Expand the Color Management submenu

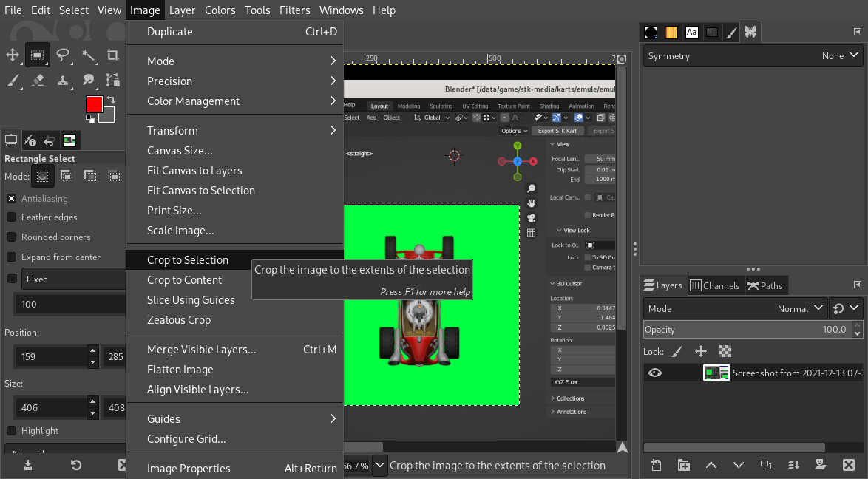(x=234, y=101)
